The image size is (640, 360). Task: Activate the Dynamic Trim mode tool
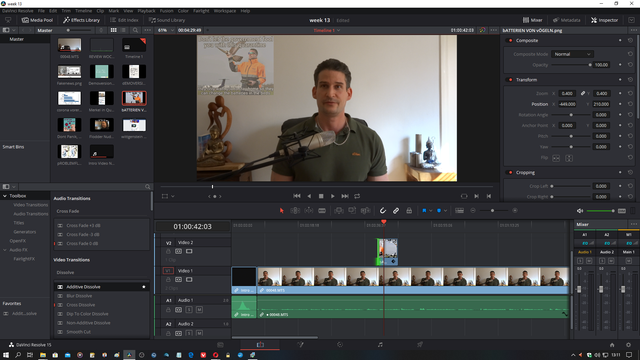(x=309, y=211)
